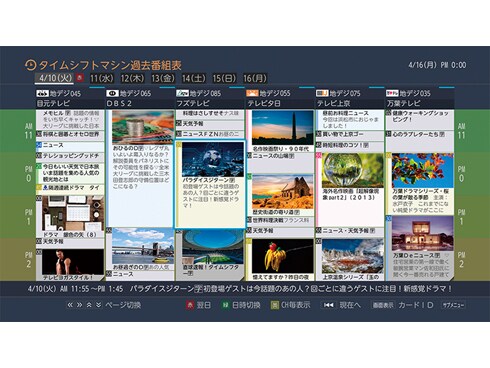Viewport: 490px width, 368px height.
Task: Open the サブメニュー button
Action: pos(453,305)
